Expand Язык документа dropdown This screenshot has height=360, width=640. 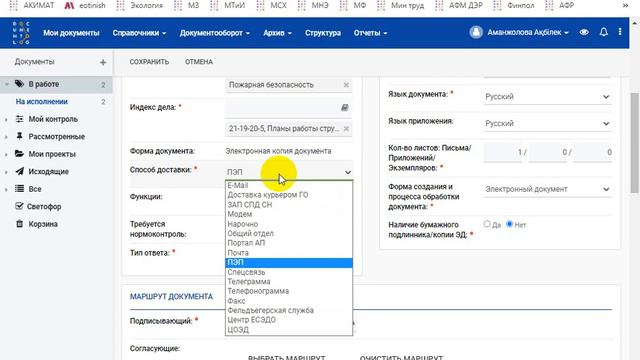pyautogui.click(x=547, y=97)
